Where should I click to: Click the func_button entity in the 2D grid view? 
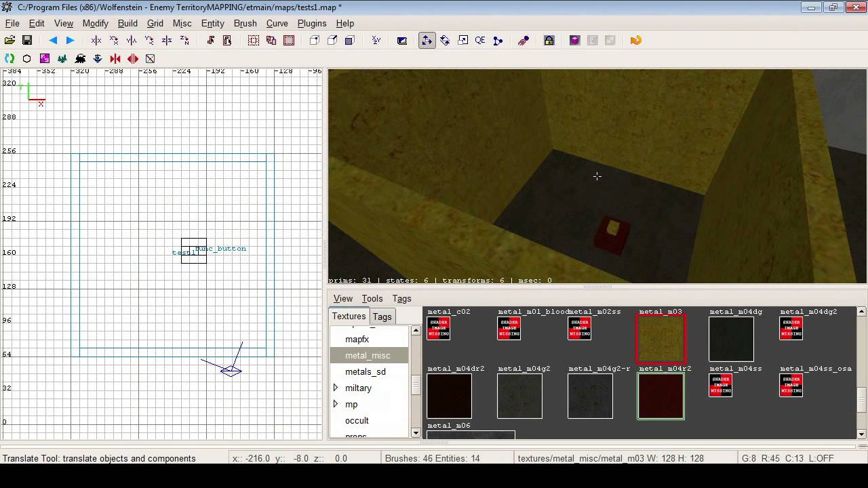[220, 249]
